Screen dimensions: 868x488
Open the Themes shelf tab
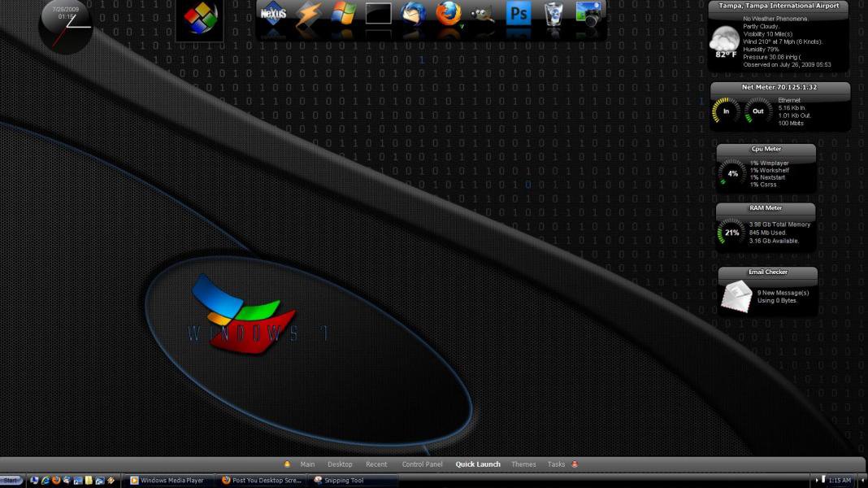coord(523,464)
